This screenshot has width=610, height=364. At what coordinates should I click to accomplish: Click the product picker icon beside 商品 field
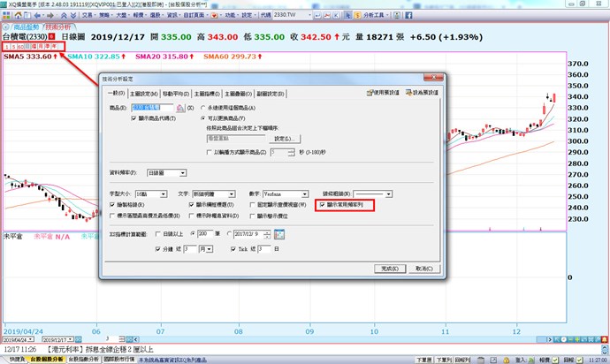179,106
